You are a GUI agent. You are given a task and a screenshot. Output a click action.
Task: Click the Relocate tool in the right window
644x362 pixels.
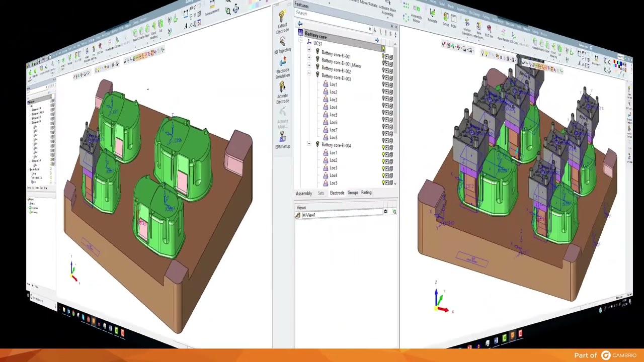click(432, 15)
